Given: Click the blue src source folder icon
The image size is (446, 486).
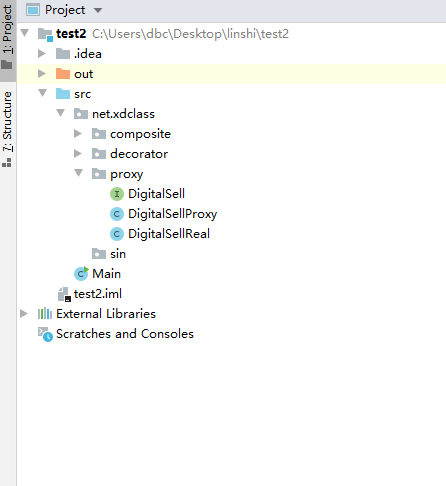Looking at the screenshot, I should point(63,94).
